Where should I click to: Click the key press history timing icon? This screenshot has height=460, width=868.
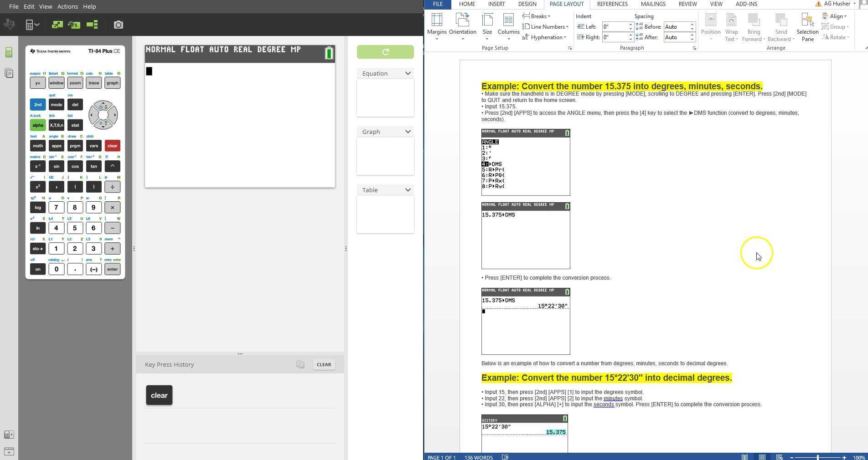[74, 25]
